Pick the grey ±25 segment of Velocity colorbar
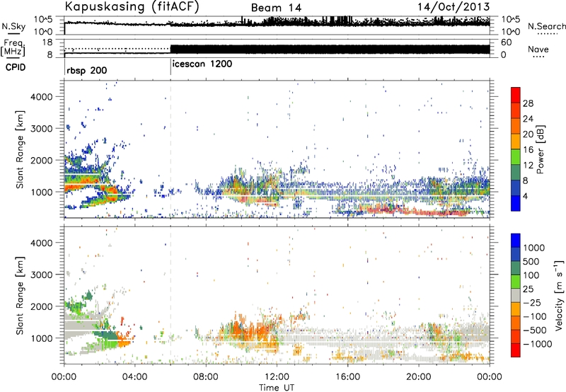The image size is (566, 392). (x=516, y=296)
